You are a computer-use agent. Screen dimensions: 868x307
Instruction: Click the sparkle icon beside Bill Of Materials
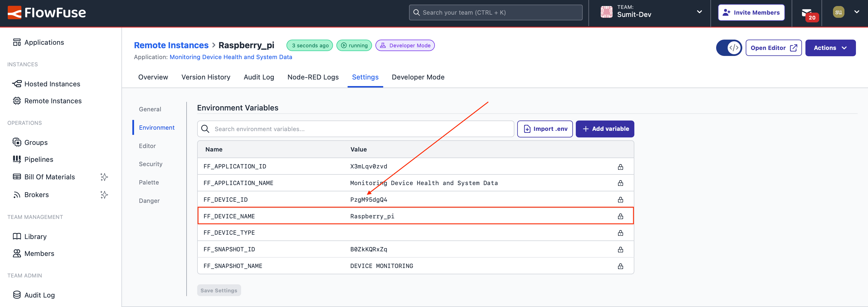(104, 177)
